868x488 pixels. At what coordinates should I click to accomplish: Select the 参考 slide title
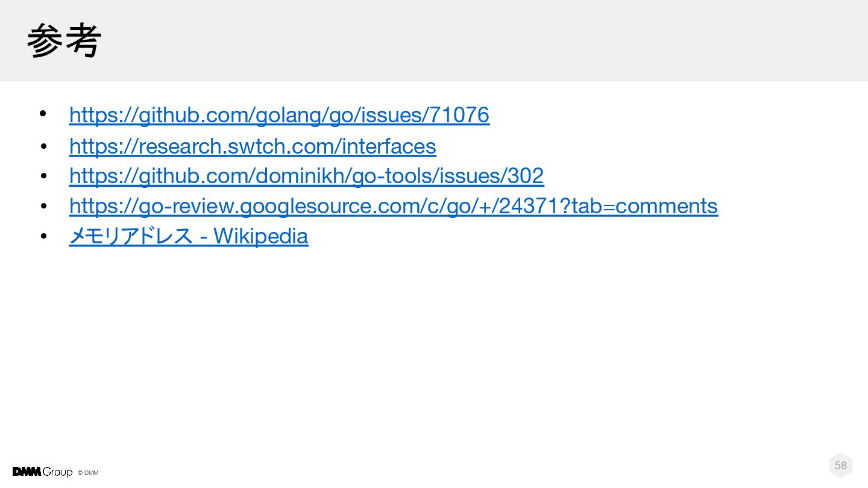coord(64,42)
